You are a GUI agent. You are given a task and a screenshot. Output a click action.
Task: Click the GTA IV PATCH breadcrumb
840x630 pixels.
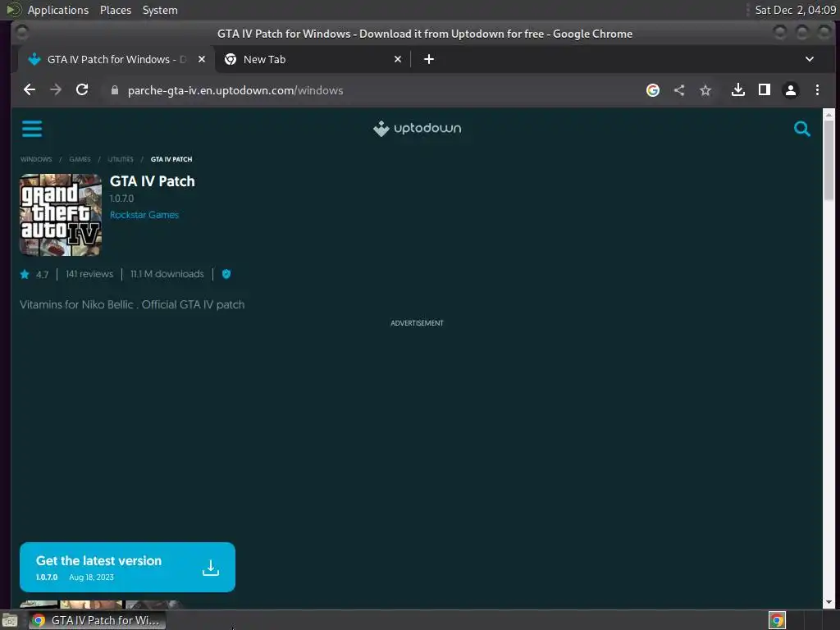point(171,159)
